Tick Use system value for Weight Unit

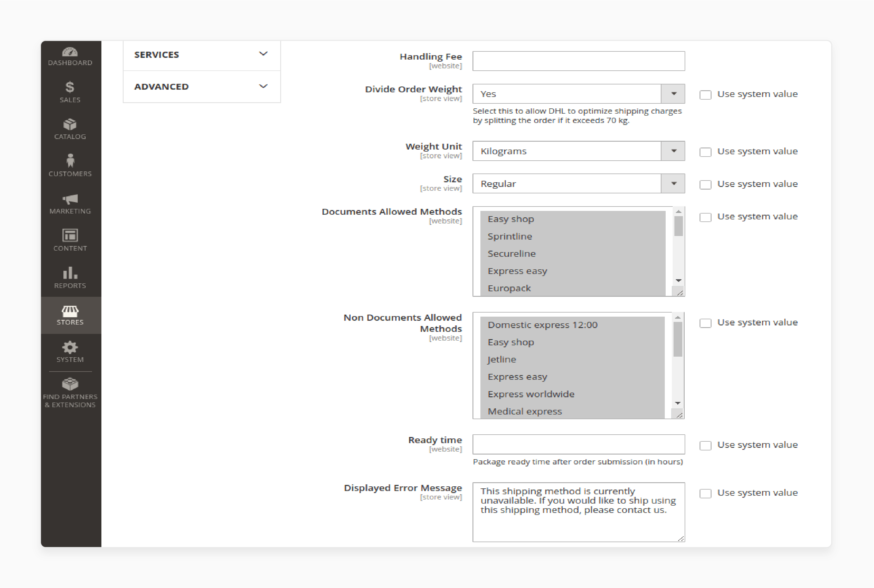click(705, 152)
